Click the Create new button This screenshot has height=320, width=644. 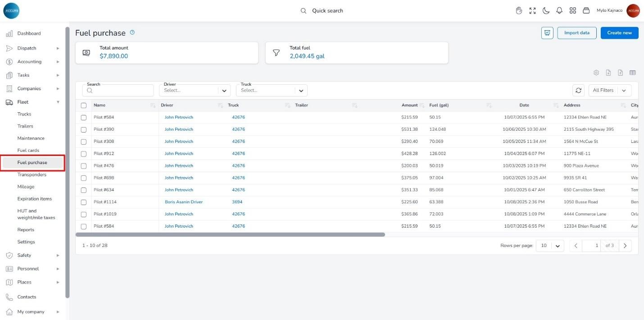click(619, 33)
